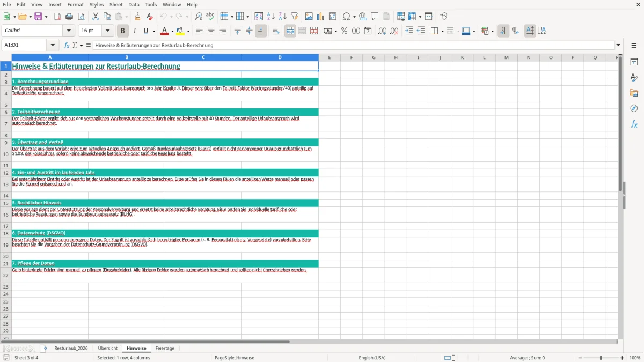Screen dimensions: 644x362
Task: Click row 10 header
Action: click(x=6, y=154)
